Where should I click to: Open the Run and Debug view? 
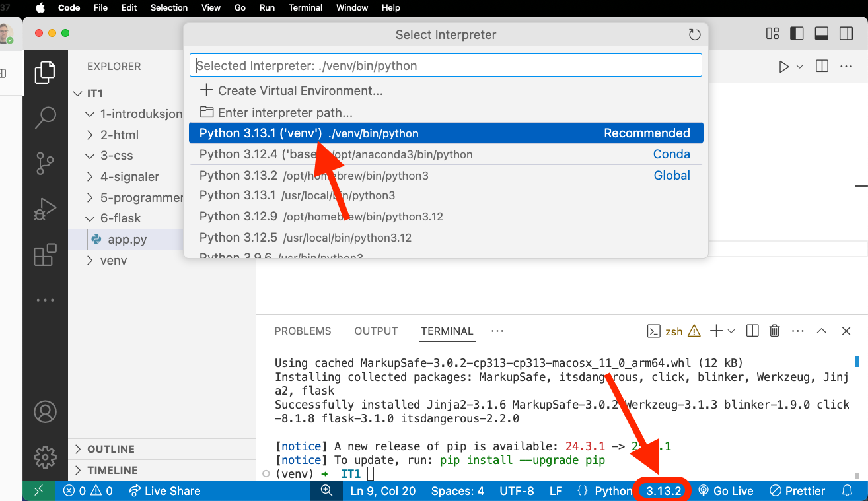click(x=45, y=209)
